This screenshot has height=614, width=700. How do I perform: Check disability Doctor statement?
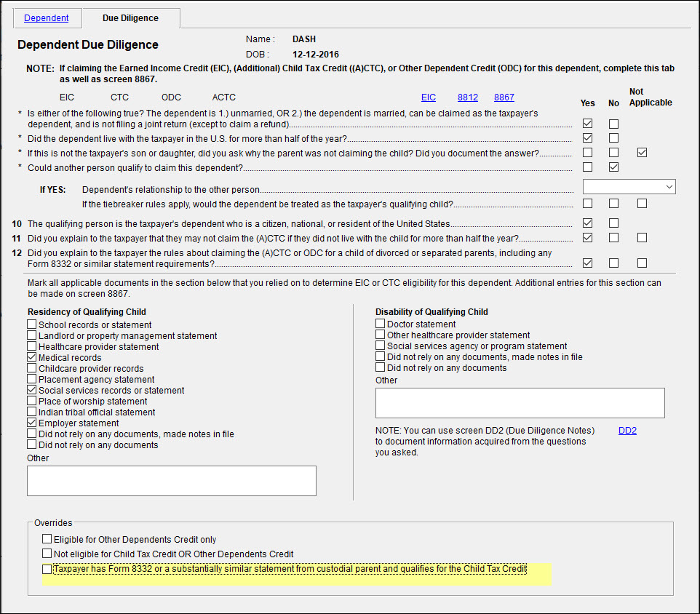coord(381,324)
